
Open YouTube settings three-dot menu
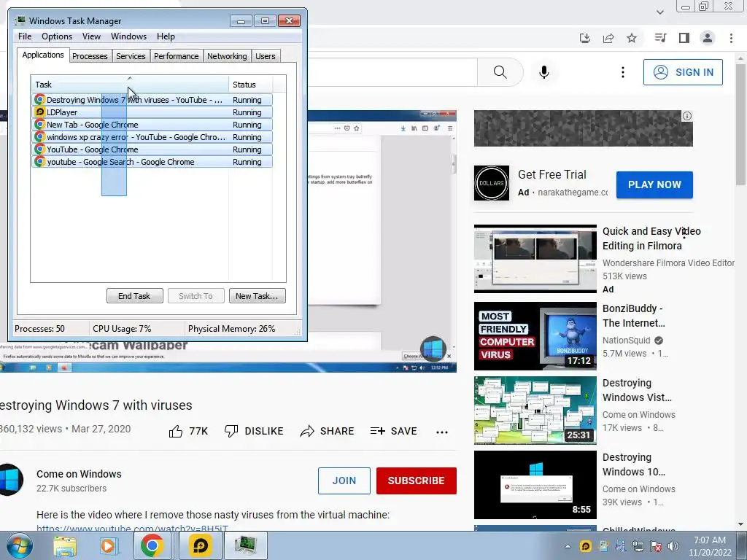click(x=623, y=72)
